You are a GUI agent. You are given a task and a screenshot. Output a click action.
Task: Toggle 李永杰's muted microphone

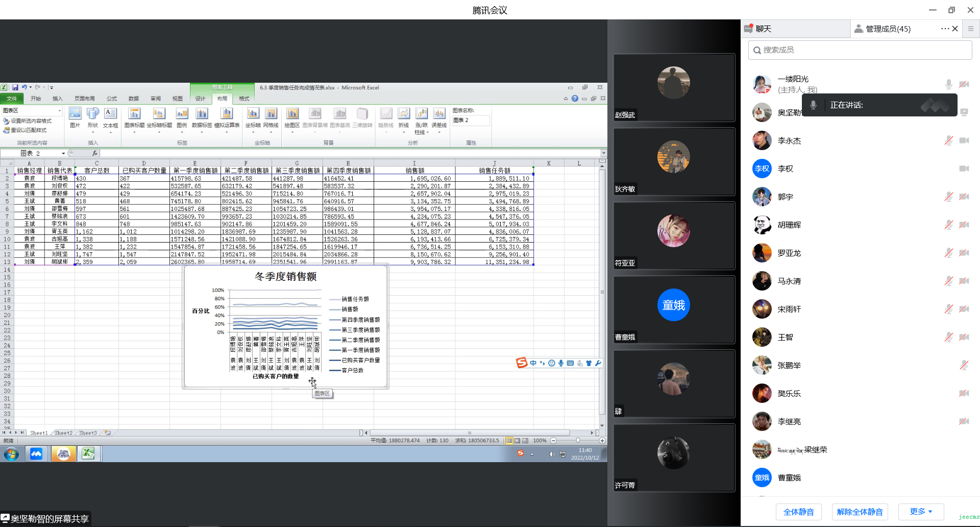pos(948,140)
